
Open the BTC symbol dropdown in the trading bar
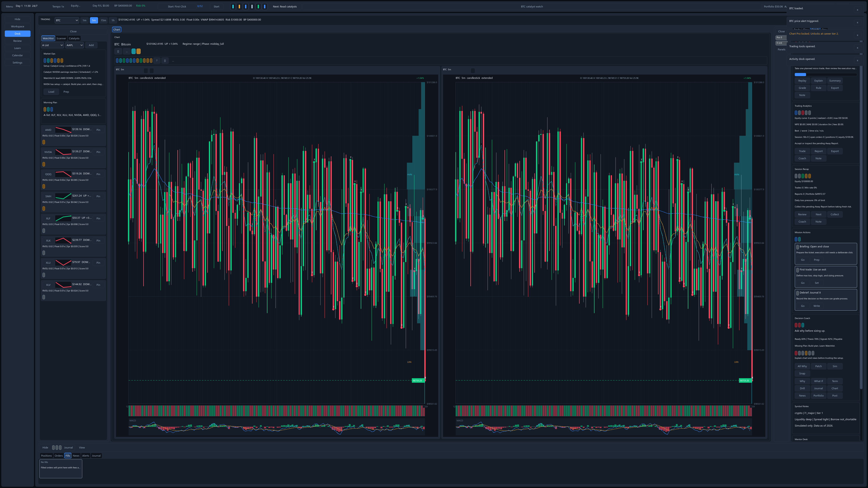(x=67, y=20)
